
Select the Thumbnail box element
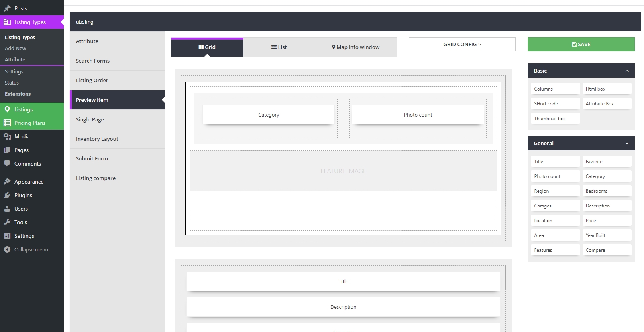[555, 119]
